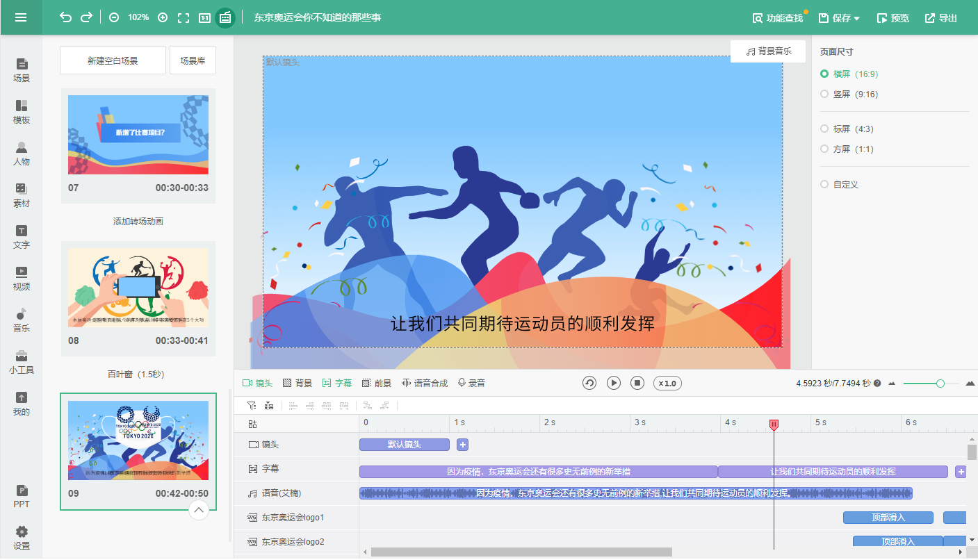Click the 百叶窗 transition label
The image size is (978, 560).
[135, 374]
